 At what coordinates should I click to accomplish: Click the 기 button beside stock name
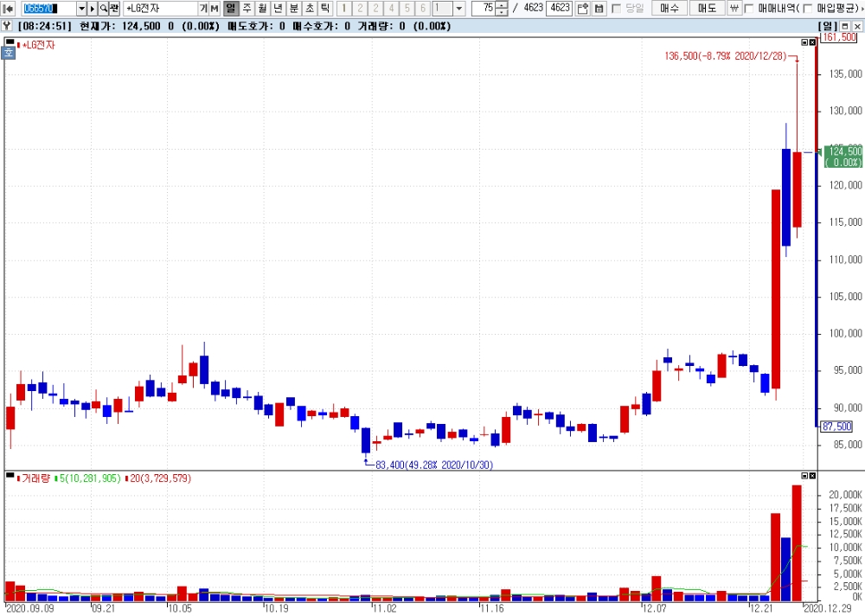click(203, 9)
